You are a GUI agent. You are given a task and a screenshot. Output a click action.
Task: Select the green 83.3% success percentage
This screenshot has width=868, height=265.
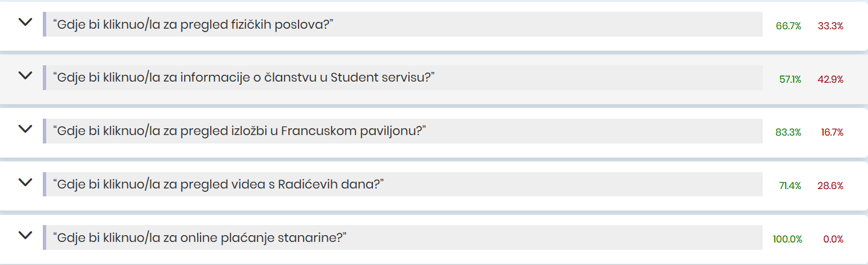click(x=788, y=132)
